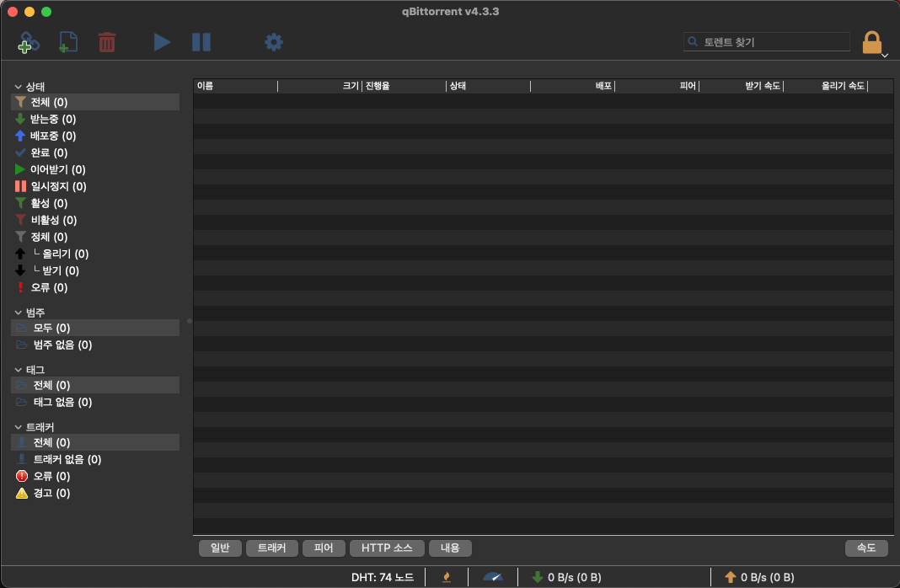Click the sidebar splitter handle dot
This screenshot has height=588, width=900.
(x=190, y=321)
